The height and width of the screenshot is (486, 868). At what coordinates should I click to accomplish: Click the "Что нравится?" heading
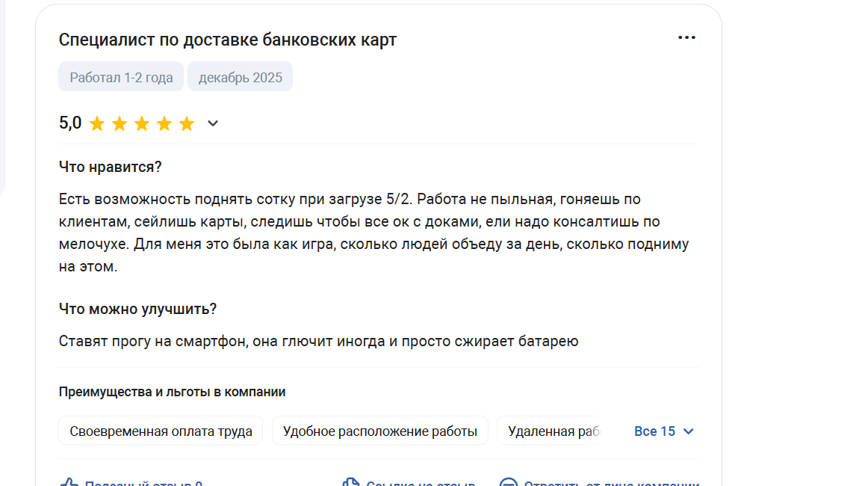(x=110, y=167)
